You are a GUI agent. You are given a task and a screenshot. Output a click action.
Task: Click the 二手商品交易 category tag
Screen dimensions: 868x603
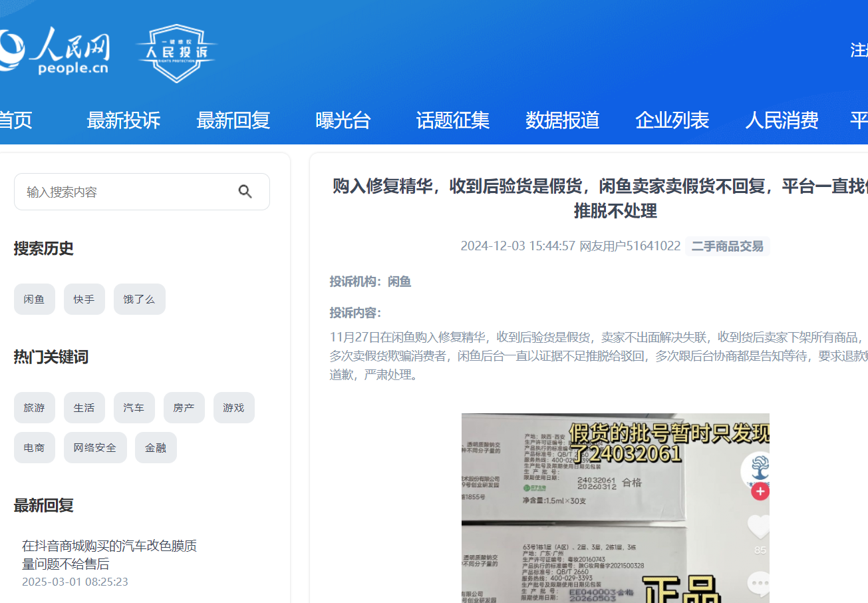pyautogui.click(x=727, y=246)
